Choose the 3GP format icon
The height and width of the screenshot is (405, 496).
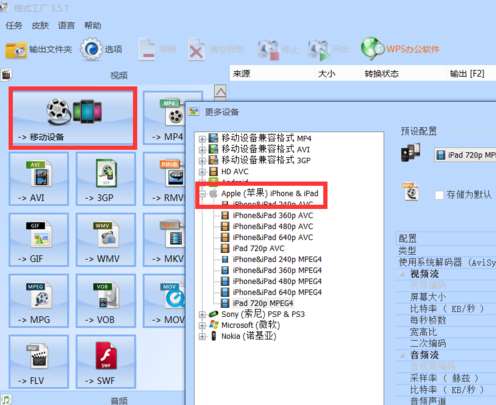106,179
